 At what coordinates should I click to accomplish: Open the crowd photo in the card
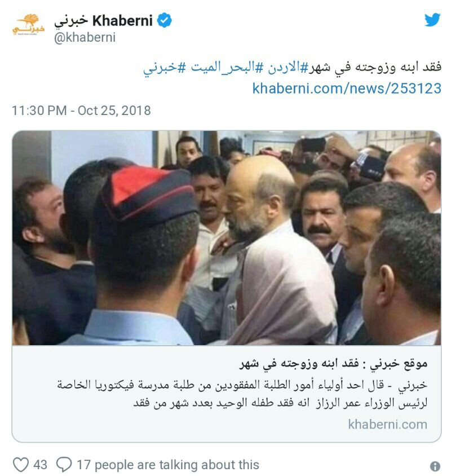(227, 237)
